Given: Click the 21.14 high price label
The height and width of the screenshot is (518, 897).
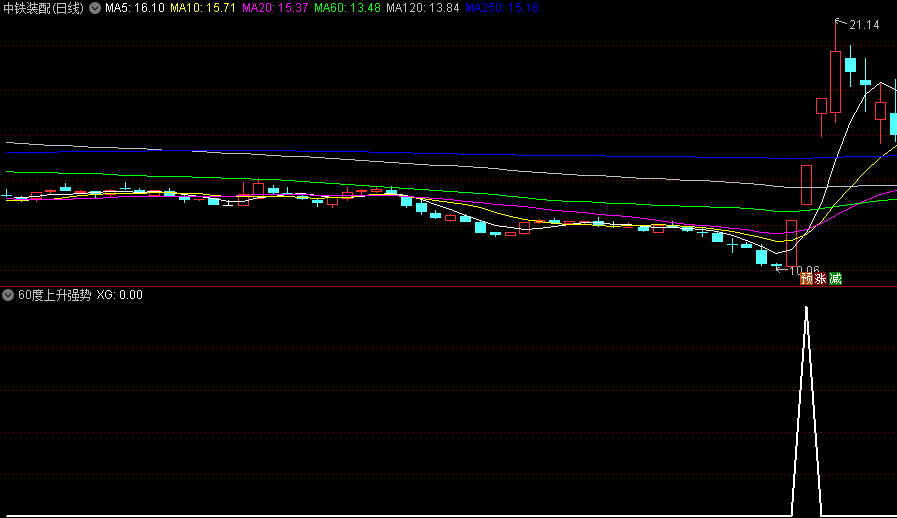Looking at the screenshot, I should pos(864,25).
